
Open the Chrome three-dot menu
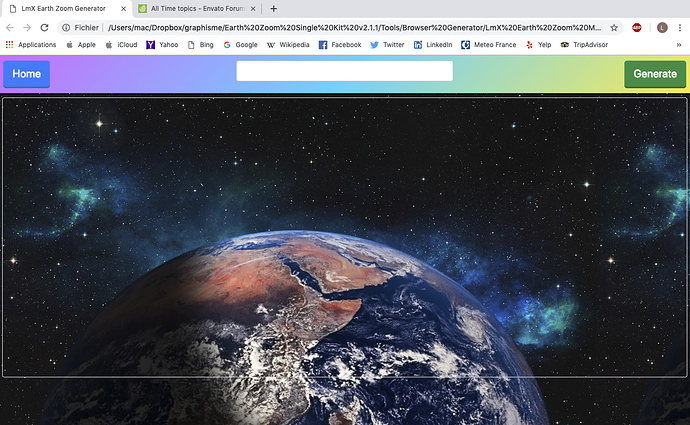point(680,27)
